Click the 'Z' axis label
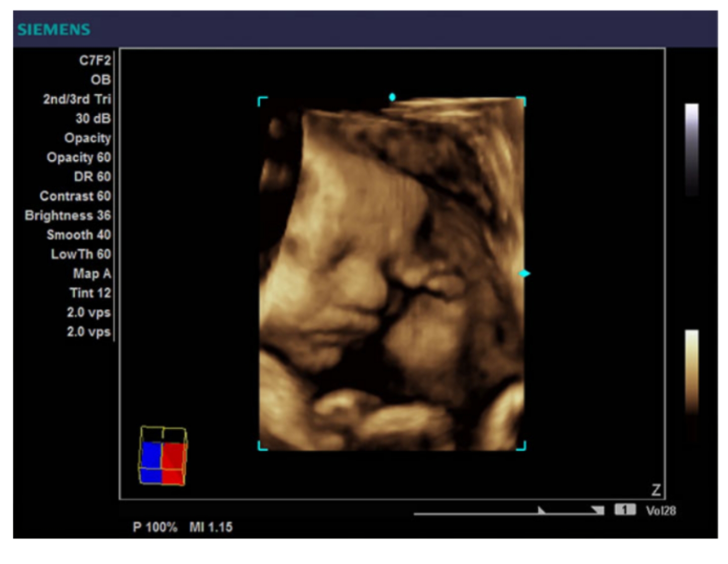 click(656, 490)
